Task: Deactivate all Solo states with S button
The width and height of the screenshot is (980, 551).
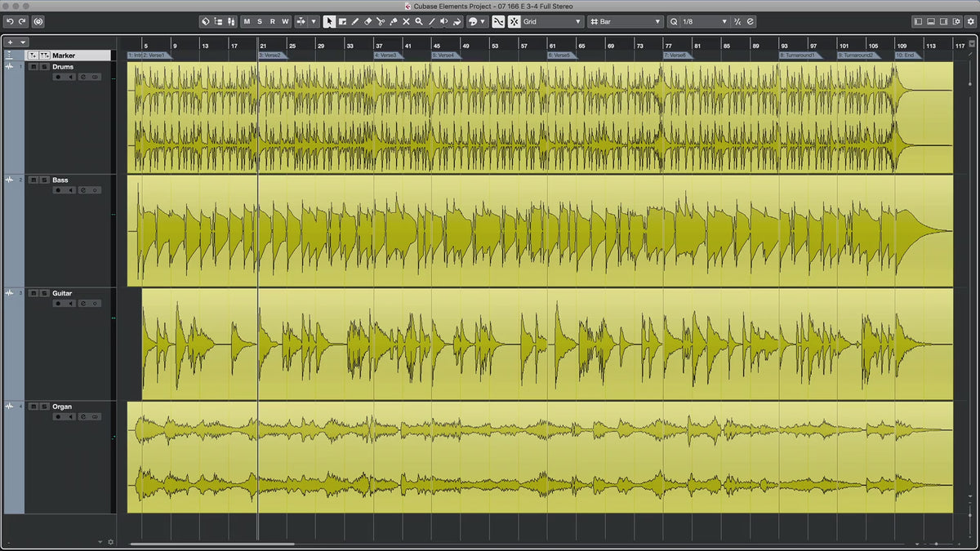Action: [x=260, y=21]
